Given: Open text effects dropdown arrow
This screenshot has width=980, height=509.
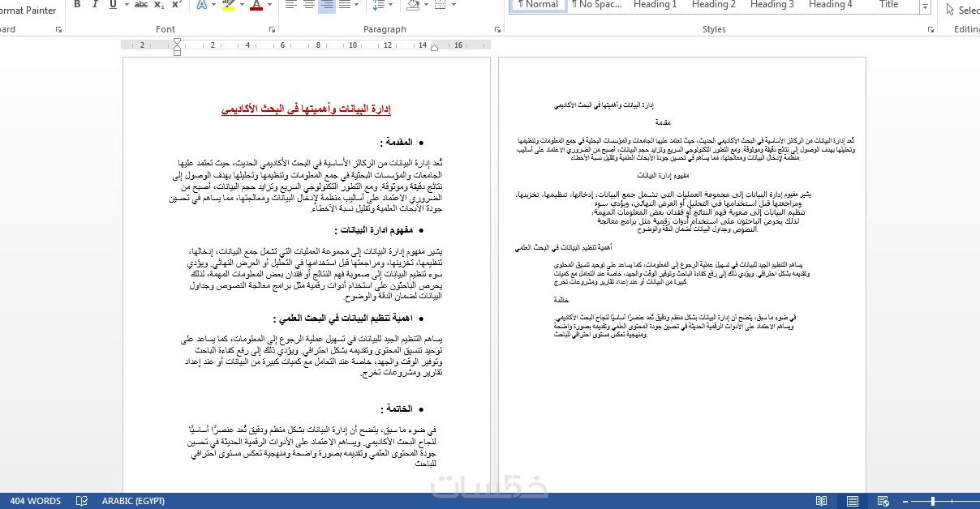Looking at the screenshot, I should click(213, 5).
